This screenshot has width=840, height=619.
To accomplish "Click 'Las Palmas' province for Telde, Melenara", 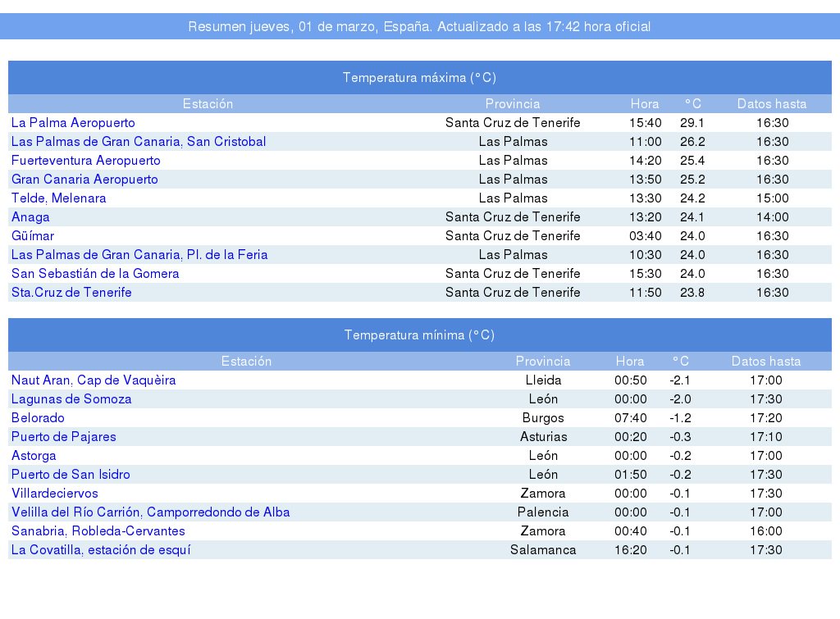I will 513,198.
